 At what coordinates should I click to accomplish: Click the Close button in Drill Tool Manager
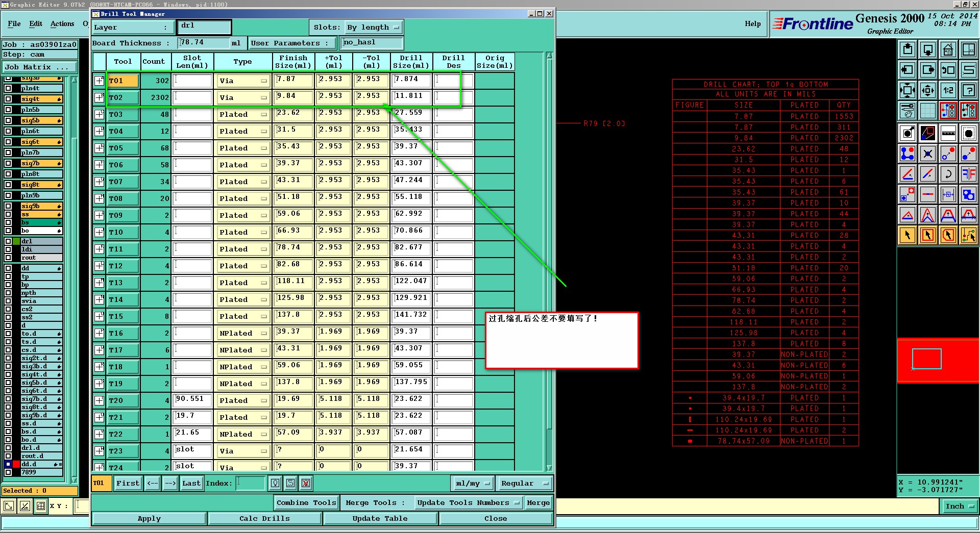pos(496,518)
